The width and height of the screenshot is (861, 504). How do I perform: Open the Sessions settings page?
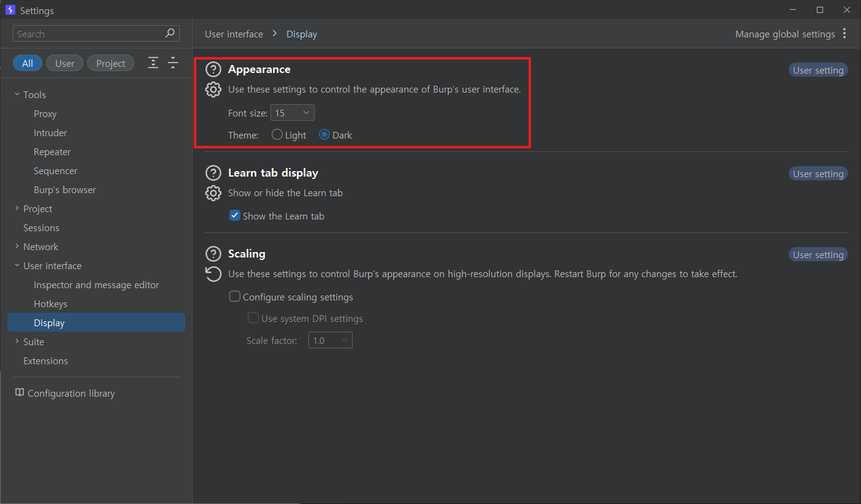click(41, 227)
